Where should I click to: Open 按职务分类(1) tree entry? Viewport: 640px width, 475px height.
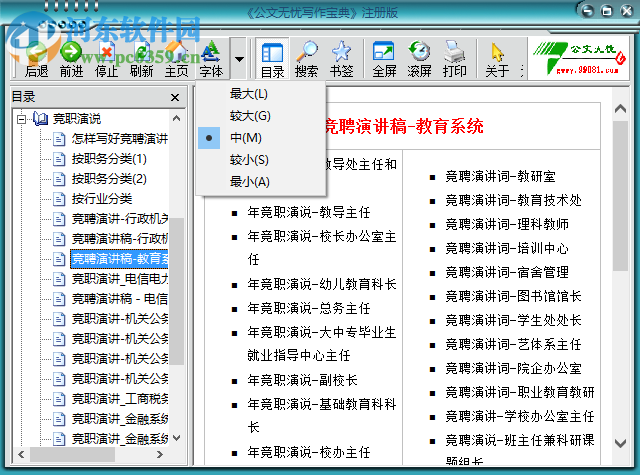(x=109, y=159)
